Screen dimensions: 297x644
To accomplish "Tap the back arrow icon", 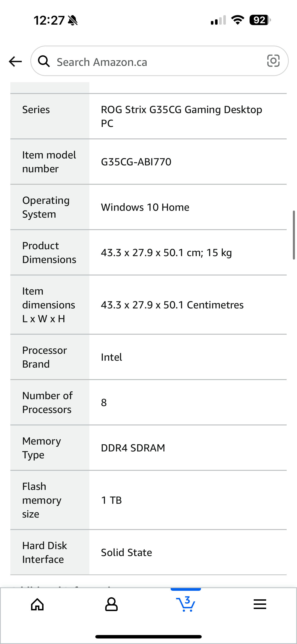I will click(15, 61).
